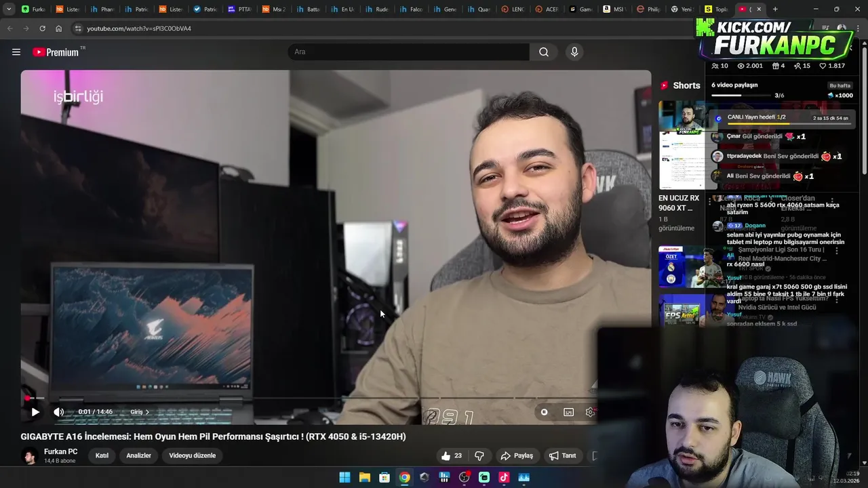This screenshot has height=488, width=868.
Task: Click Chrome icon in the taskbar
Action: [404, 477]
